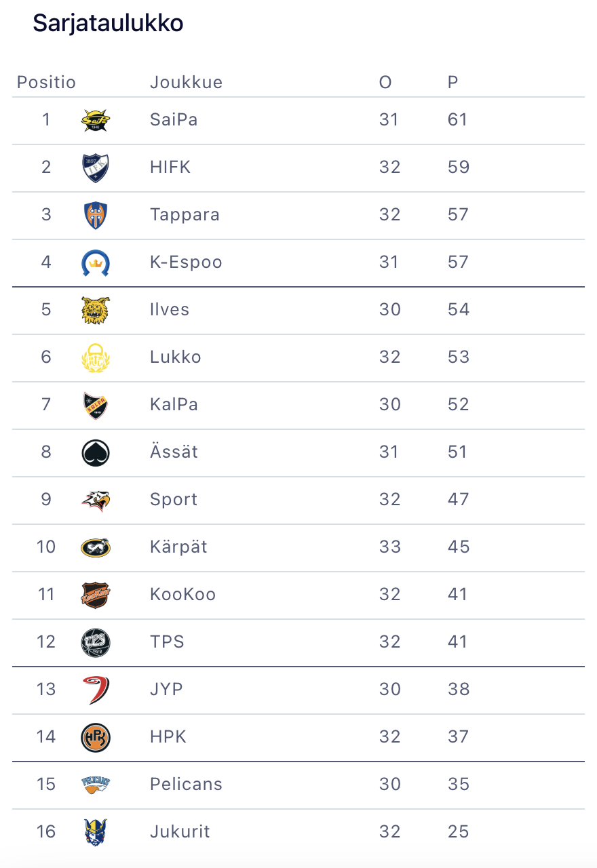
Task: Click the Positio column header
Action: pos(46,83)
